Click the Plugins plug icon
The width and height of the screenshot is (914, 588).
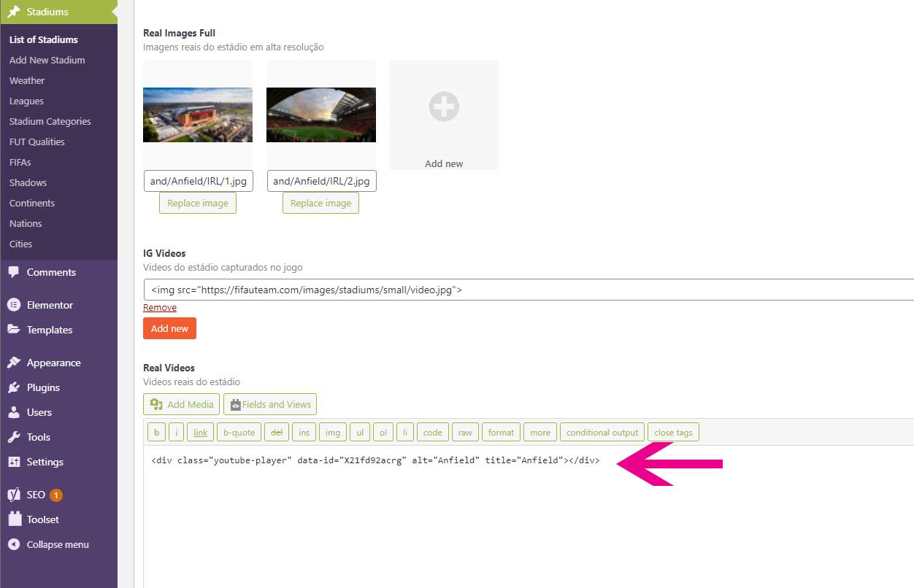14,387
